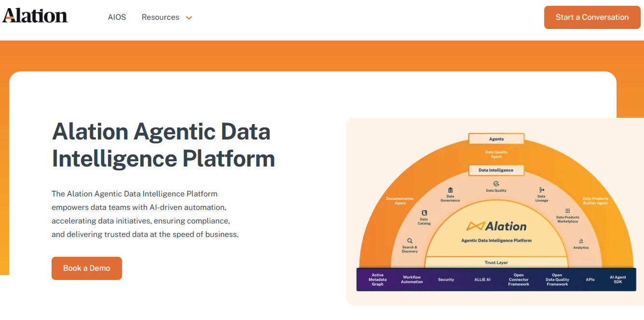
Task: Click the Data Products Marketplace grid icon
Action: click(567, 211)
